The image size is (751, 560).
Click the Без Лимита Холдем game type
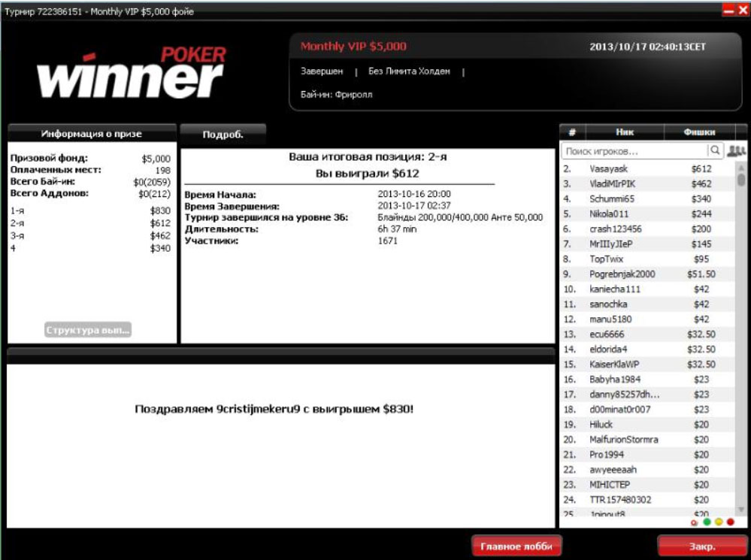pyautogui.click(x=410, y=71)
